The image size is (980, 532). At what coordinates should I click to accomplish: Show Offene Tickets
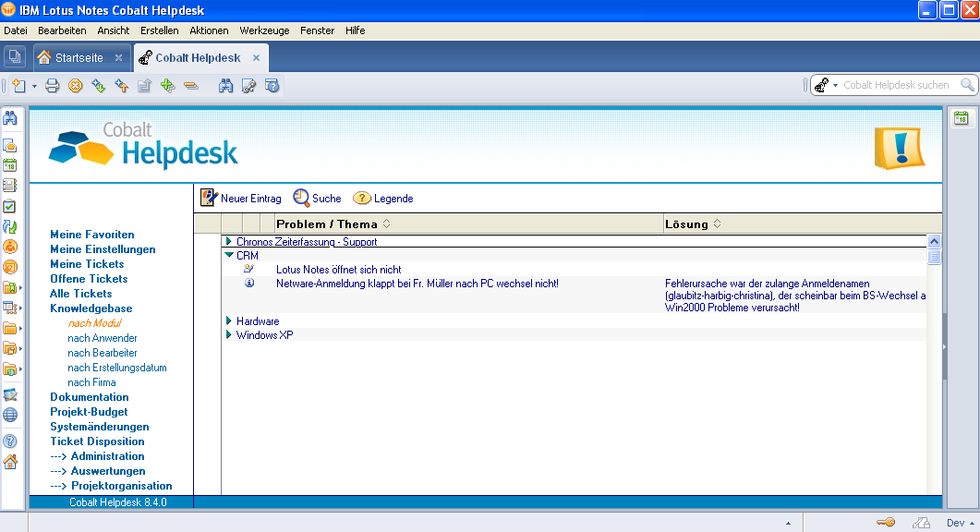89,279
